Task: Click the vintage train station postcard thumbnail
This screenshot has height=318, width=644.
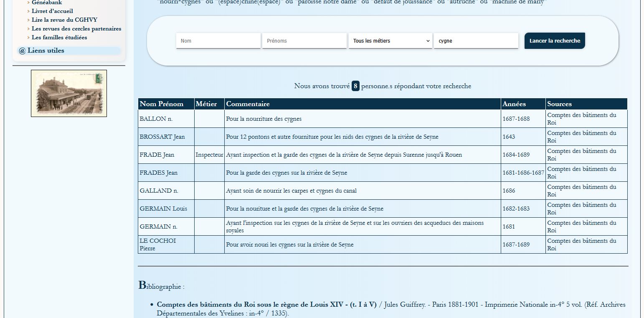Action: tap(69, 93)
